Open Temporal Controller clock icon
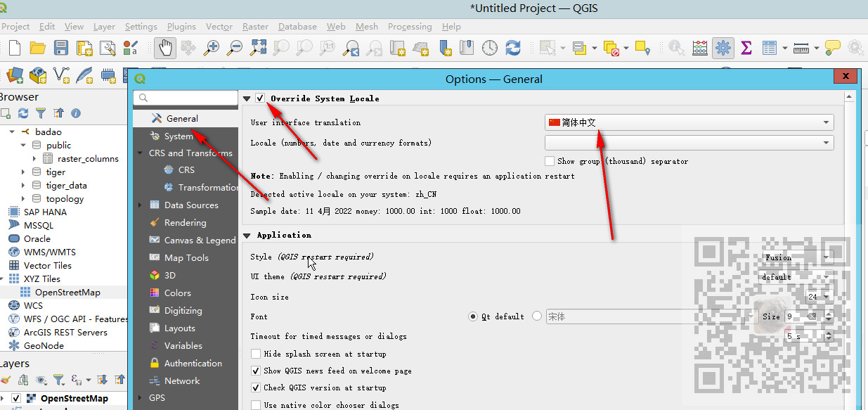Image resolution: width=868 pixels, height=410 pixels. pos(490,48)
